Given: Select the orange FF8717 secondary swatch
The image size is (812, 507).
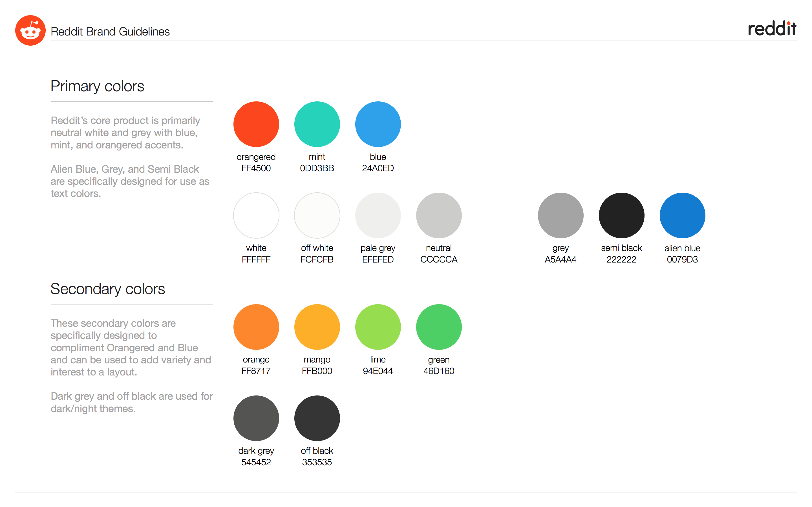Looking at the screenshot, I should coord(256,327).
